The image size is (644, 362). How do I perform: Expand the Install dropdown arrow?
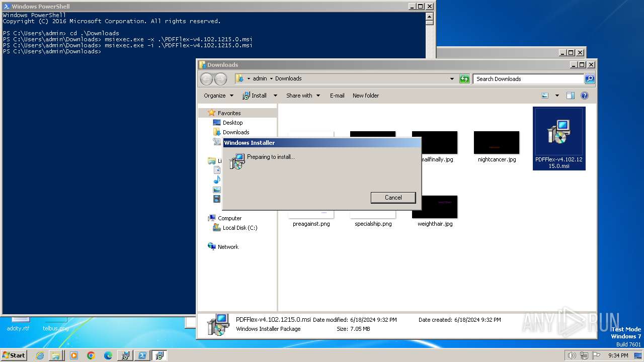275,96
